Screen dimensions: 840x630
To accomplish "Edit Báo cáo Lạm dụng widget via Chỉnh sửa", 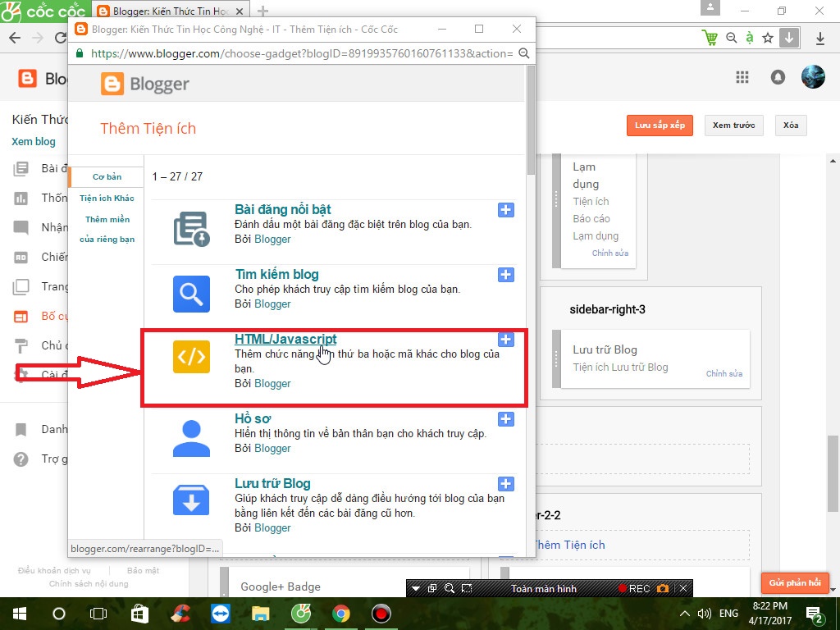I will click(609, 253).
